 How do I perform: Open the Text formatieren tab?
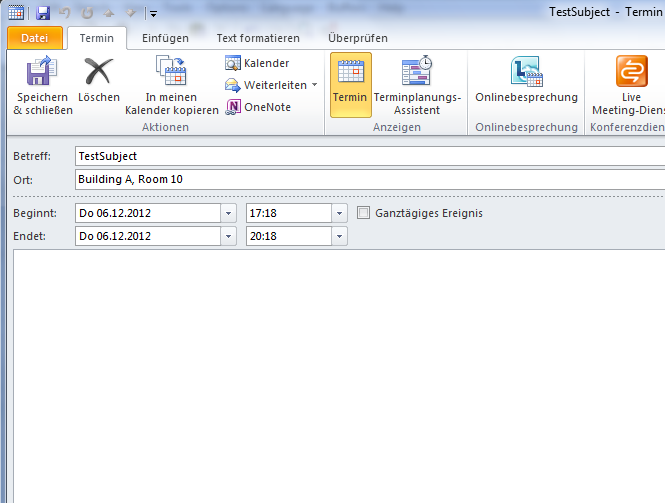point(258,38)
